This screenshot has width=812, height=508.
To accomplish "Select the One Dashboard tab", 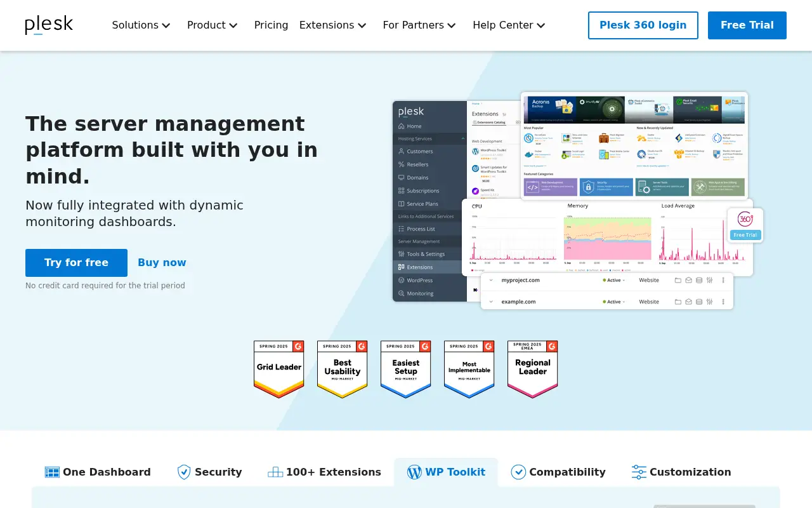I will click(98, 472).
